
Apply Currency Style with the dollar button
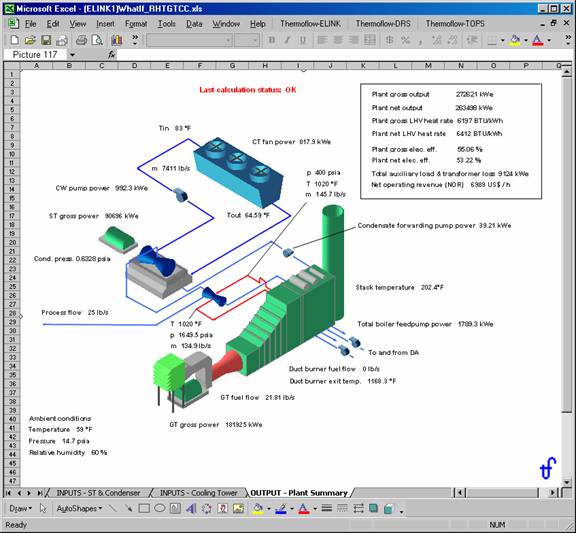[389, 40]
